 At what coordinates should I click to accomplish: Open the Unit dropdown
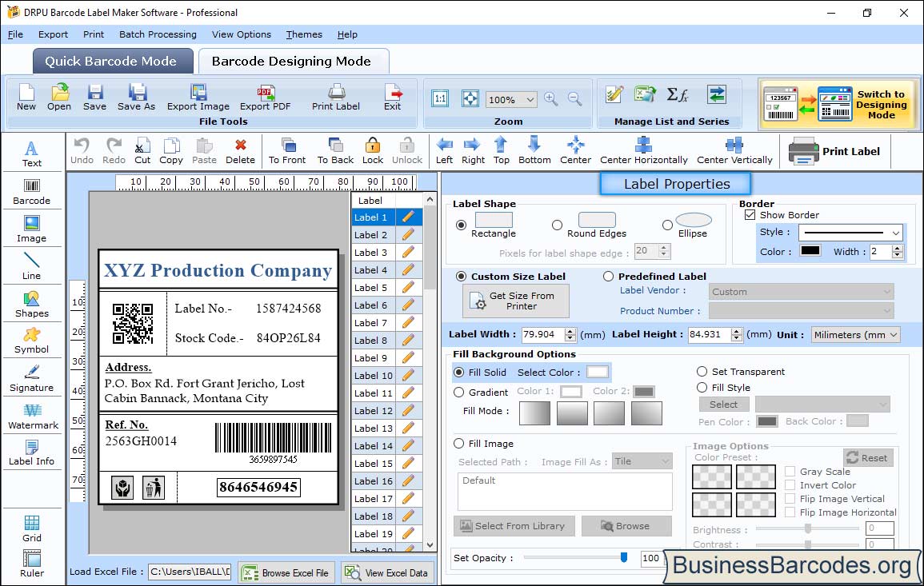894,334
